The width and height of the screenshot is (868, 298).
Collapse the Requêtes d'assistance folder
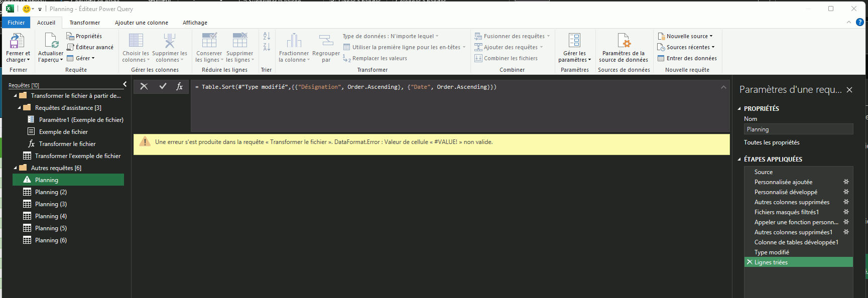click(19, 108)
